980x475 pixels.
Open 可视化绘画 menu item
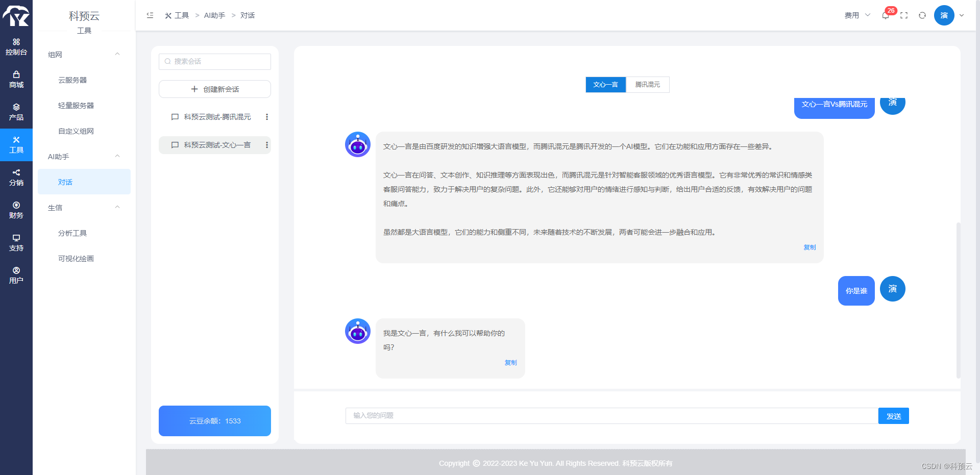point(84,259)
